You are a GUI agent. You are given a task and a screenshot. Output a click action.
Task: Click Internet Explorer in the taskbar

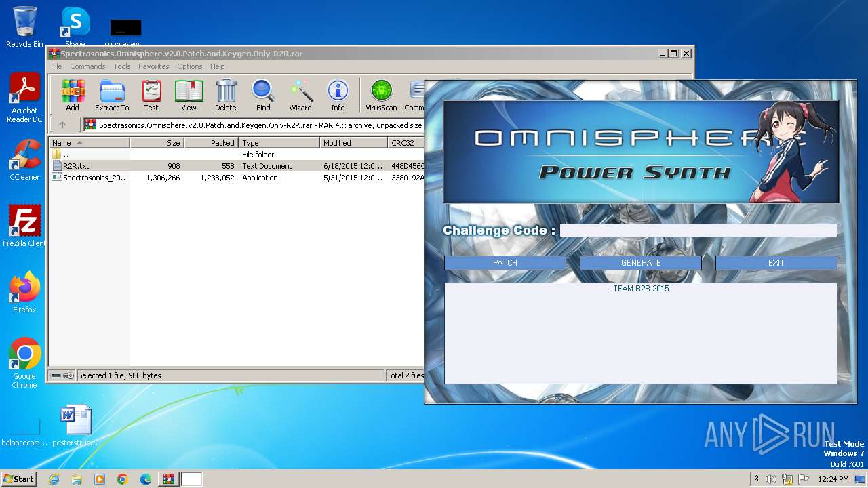(54, 479)
